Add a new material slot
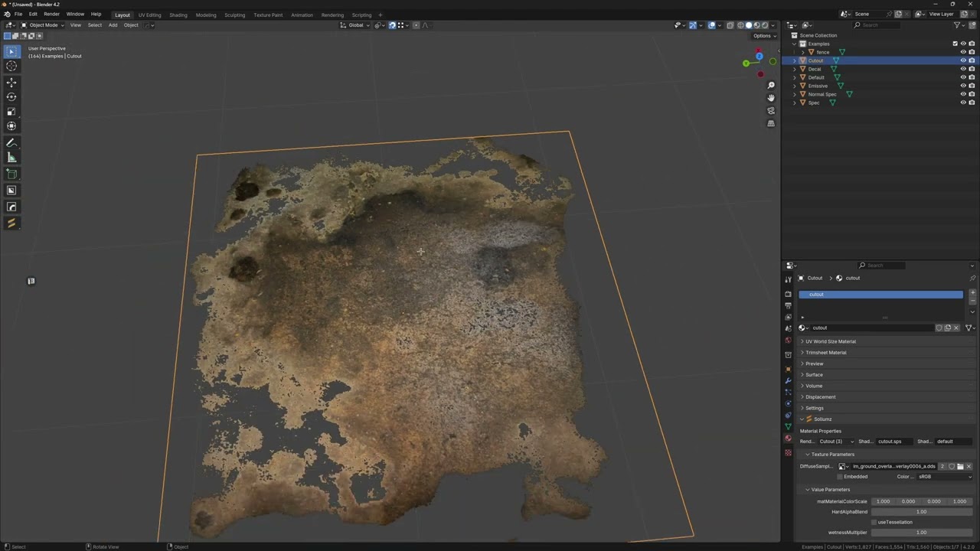 tap(972, 293)
